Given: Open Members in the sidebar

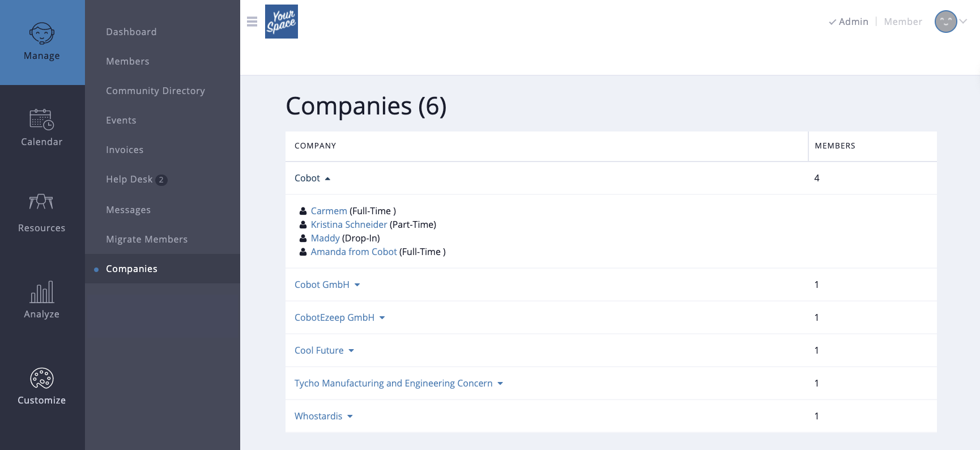Looking at the screenshot, I should (x=127, y=61).
